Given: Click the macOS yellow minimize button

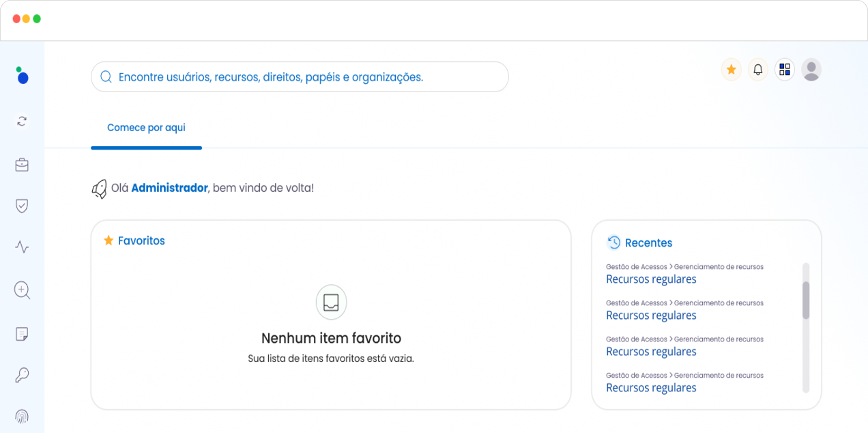Looking at the screenshot, I should click(27, 19).
